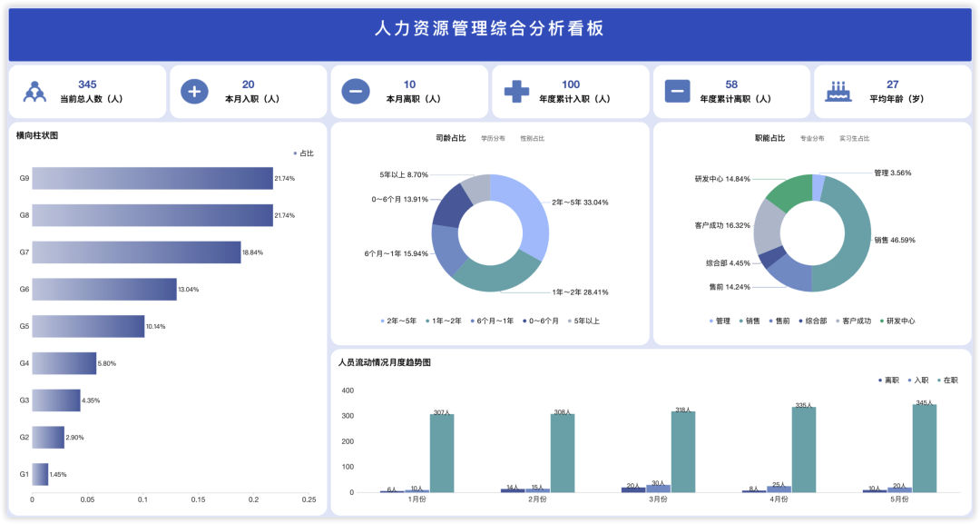Image resolution: width=980 pixels, height=524 pixels.
Task: Click the G6 bar labeled 13.04%
Action: point(104,290)
